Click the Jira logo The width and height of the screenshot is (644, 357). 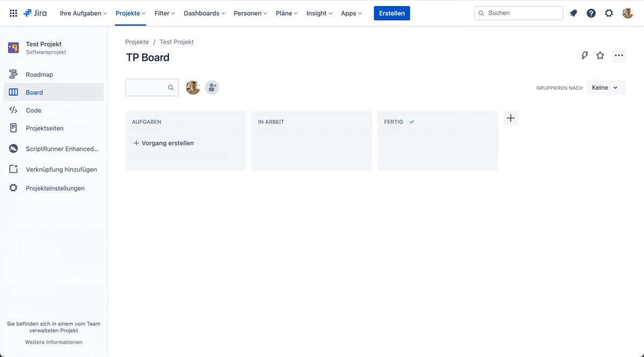point(35,13)
